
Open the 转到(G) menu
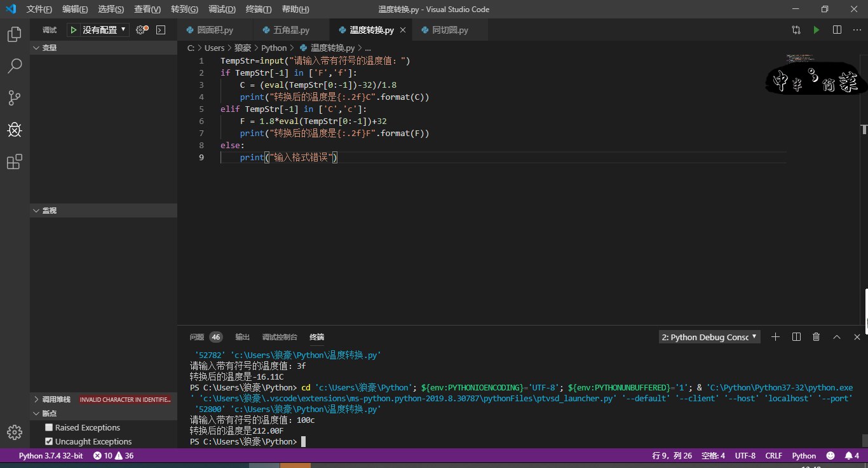184,9
